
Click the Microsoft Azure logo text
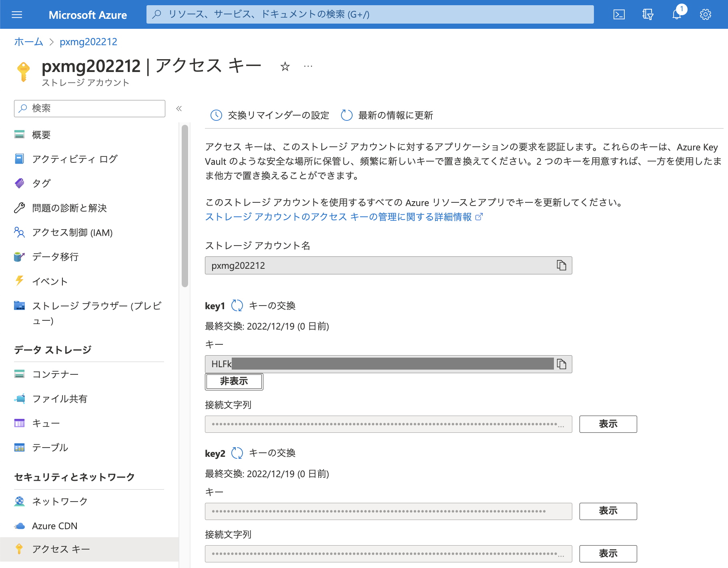(x=88, y=15)
